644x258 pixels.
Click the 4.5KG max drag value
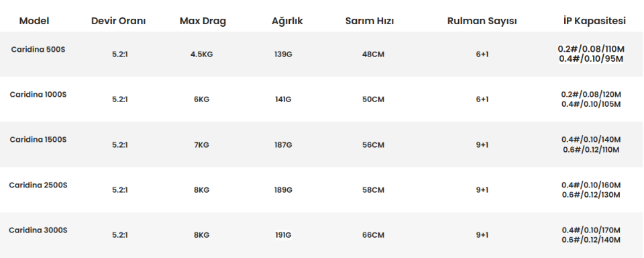[x=202, y=54]
